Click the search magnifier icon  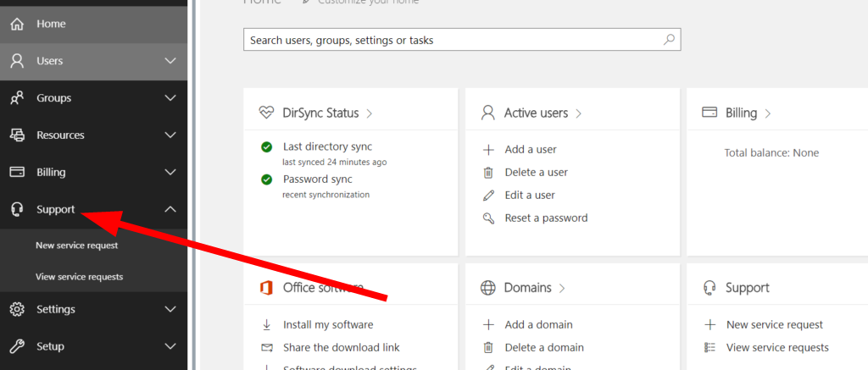tap(669, 40)
